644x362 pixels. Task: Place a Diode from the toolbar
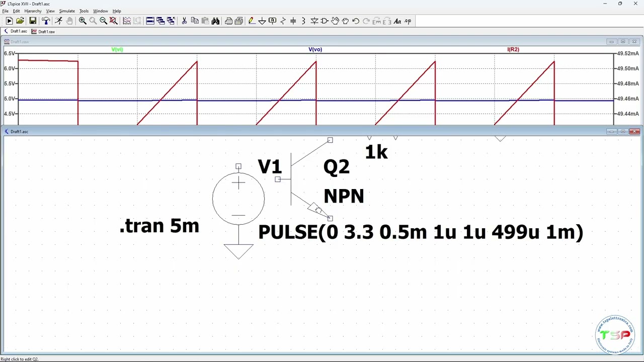click(x=314, y=21)
